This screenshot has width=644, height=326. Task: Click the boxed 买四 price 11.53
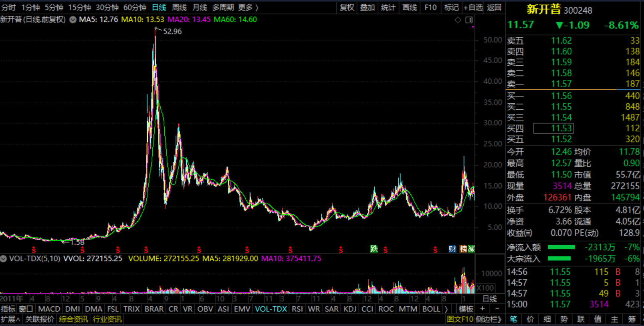click(553, 128)
